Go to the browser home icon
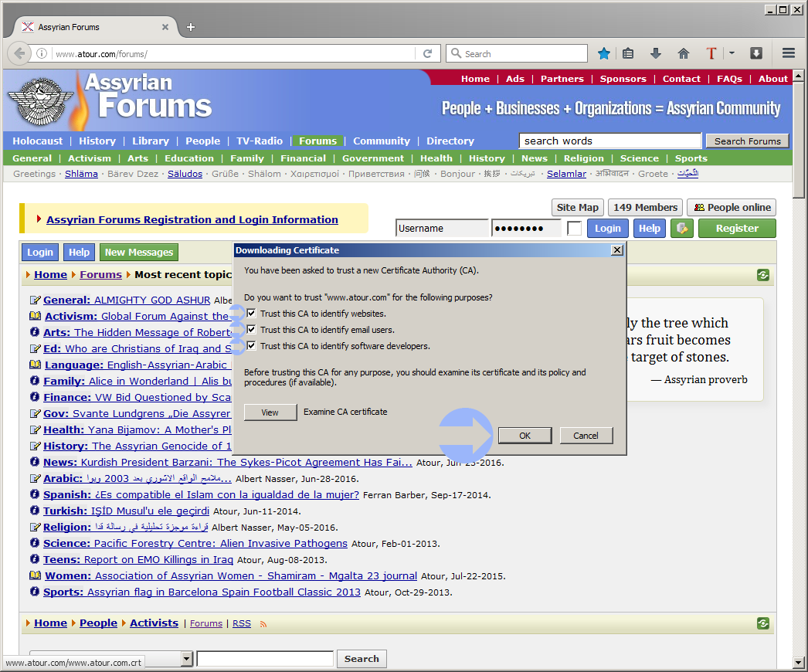 (684, 53)
